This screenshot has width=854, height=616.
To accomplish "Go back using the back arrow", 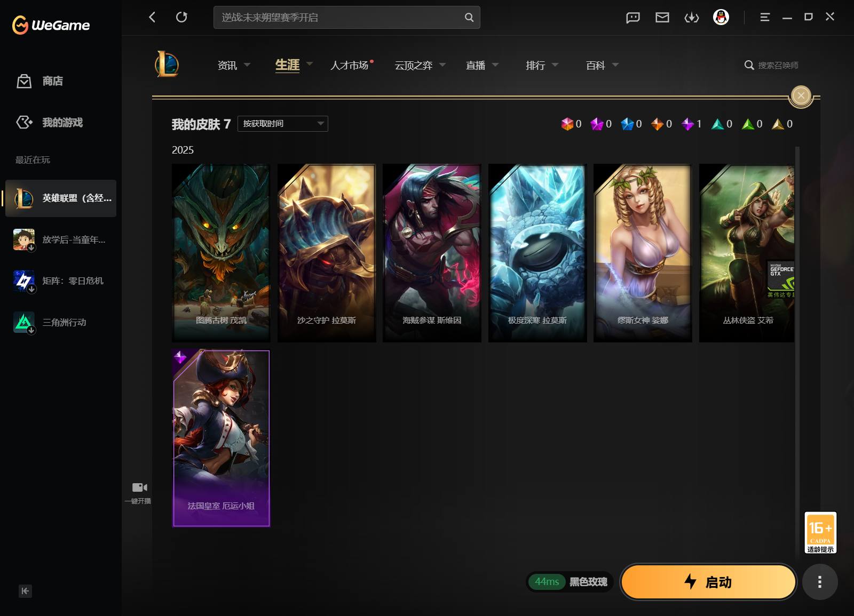I will tap(152, 17).
